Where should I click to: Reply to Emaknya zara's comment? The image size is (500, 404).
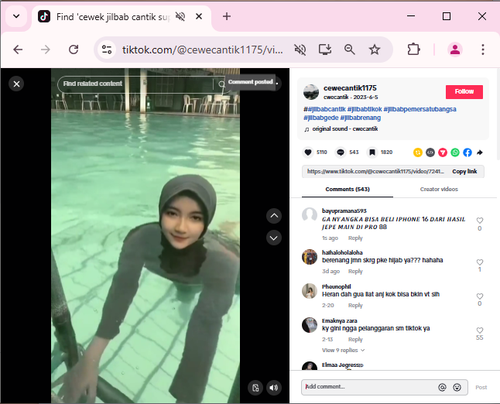point(355,339)
